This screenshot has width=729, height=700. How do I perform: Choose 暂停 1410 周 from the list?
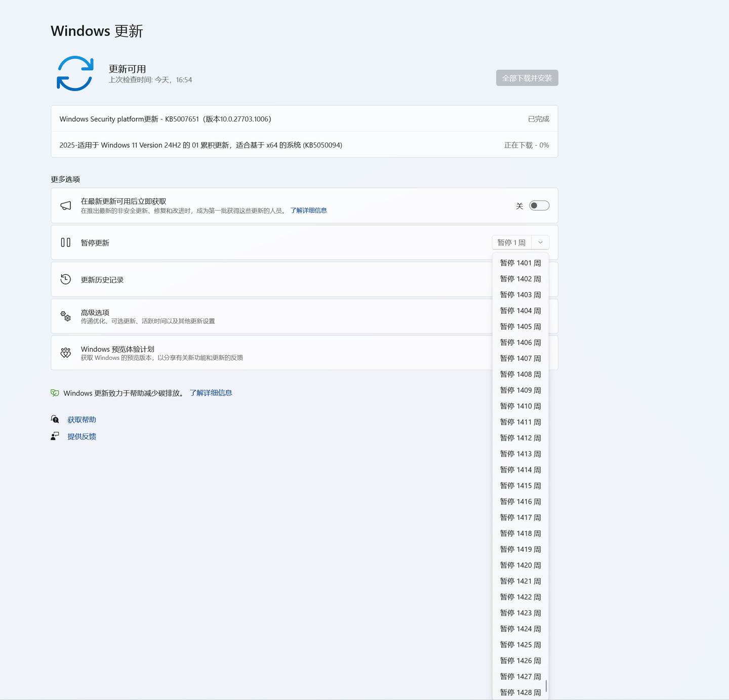520,406
